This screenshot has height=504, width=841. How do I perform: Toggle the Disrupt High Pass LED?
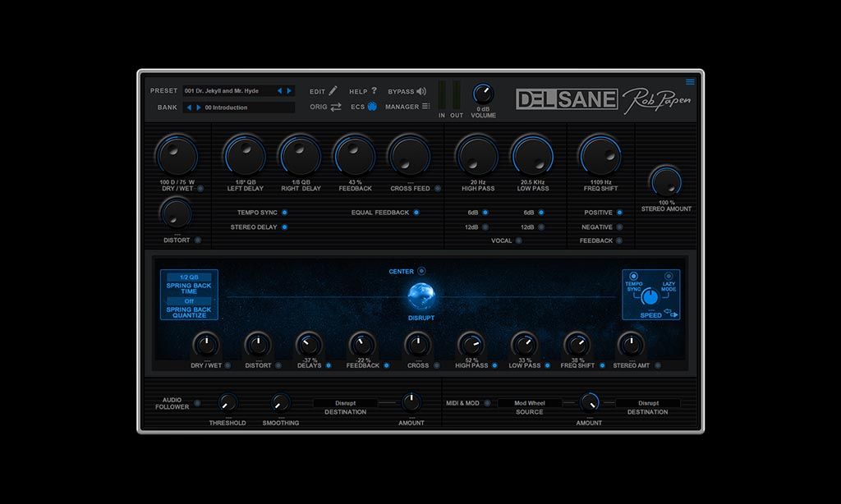pos(494,365)
